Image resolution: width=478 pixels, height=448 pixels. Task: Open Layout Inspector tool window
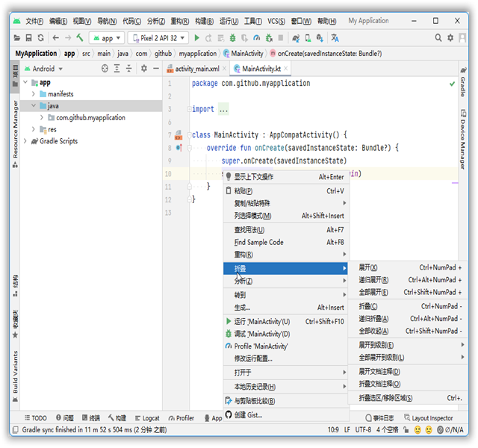429,418
